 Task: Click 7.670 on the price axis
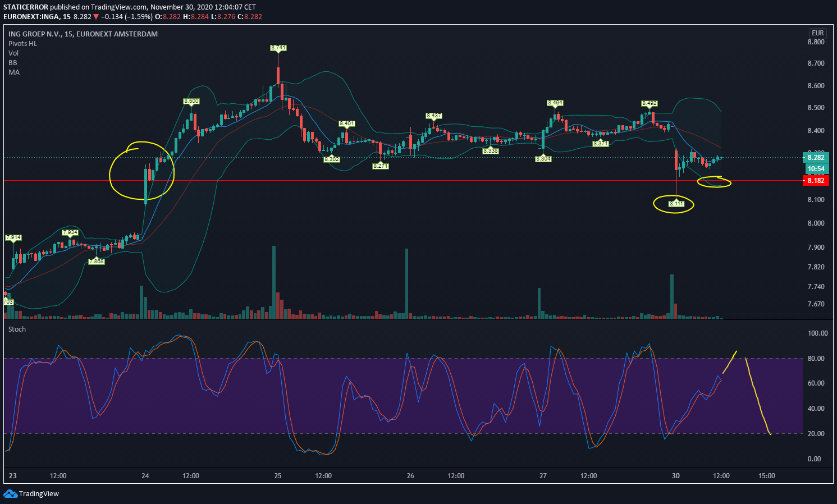click(816, 304)
